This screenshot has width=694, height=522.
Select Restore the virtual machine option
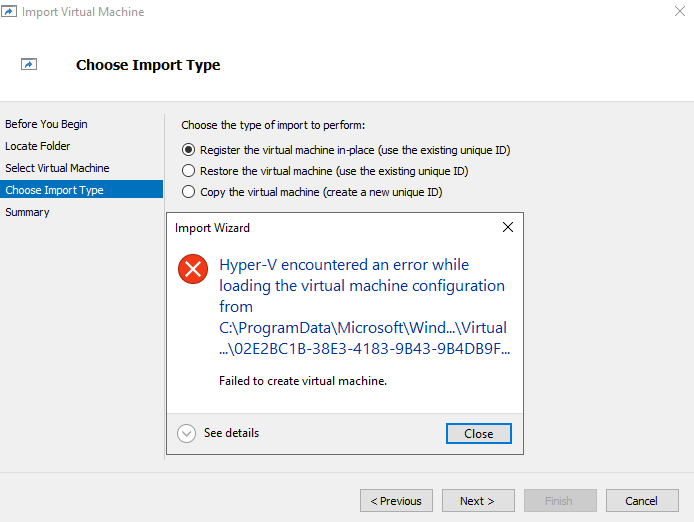pyautogui.click(x=188, y=171)
